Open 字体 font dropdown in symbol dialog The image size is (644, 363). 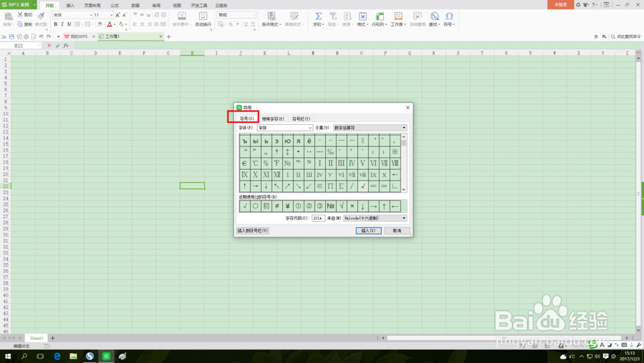(x=310, y=128)
